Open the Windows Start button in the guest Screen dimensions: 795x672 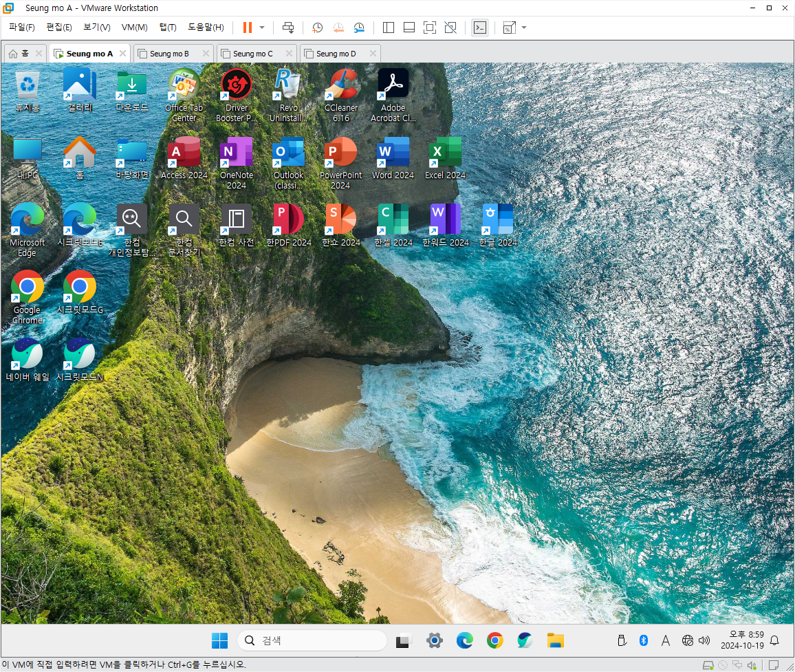pyautogui.click(x=219, y=640)
